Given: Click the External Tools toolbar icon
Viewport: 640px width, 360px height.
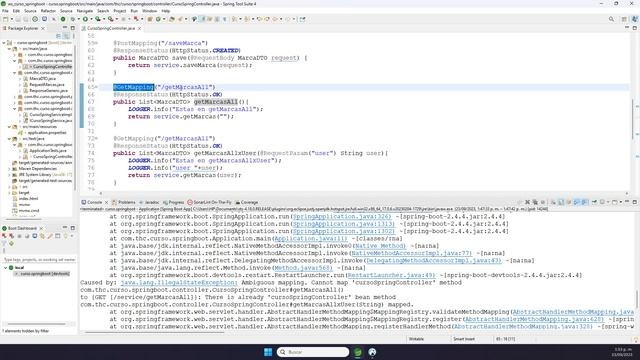Looking at the screenshot, I should (110, 19).
